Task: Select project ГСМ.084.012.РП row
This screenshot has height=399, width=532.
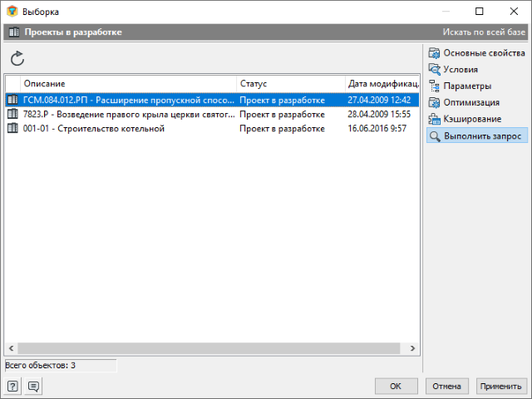Action: coord(125,99)
